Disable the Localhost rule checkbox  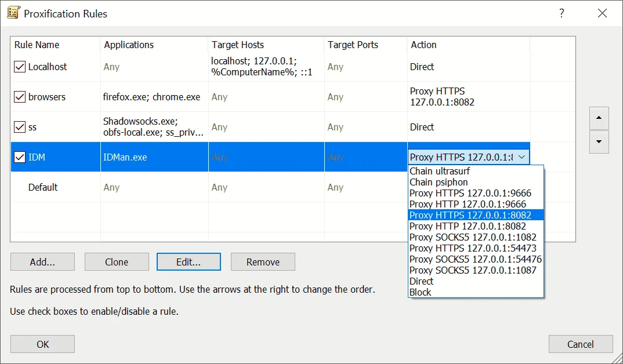coord(20,67)
